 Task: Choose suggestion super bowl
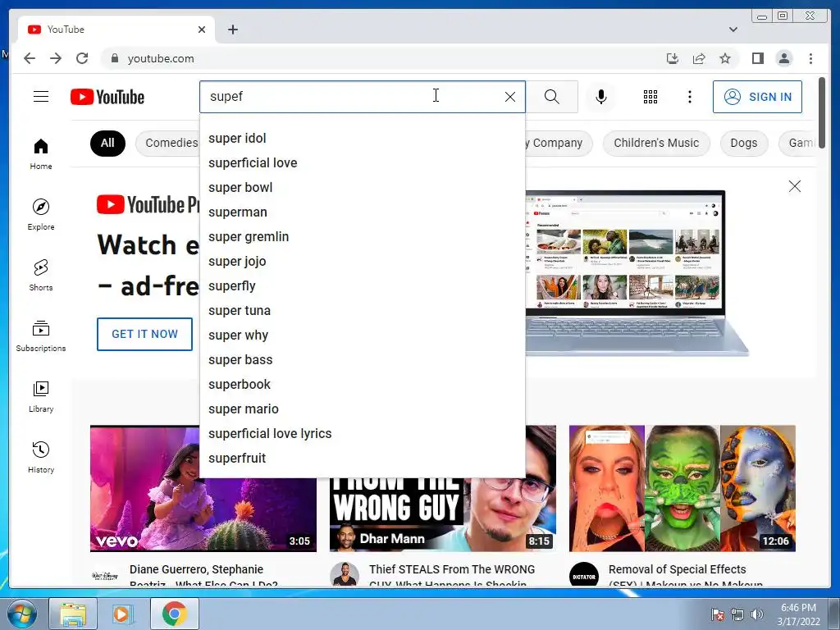(362, 188)
